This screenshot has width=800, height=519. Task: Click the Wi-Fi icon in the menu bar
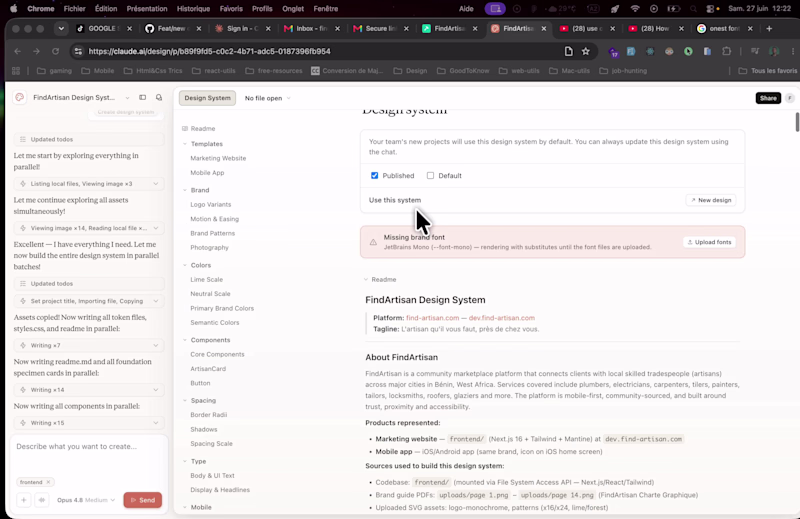click(635, 9)
